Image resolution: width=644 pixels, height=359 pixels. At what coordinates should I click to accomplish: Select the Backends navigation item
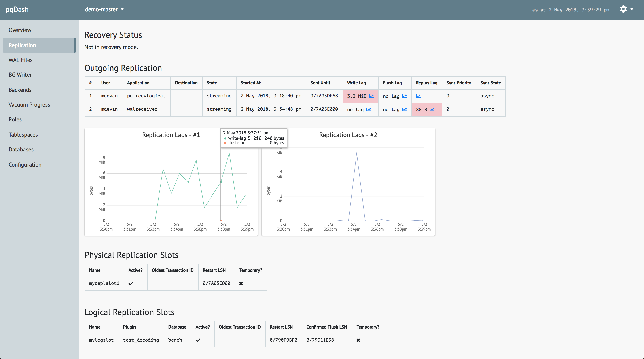[x=20, y=90]
